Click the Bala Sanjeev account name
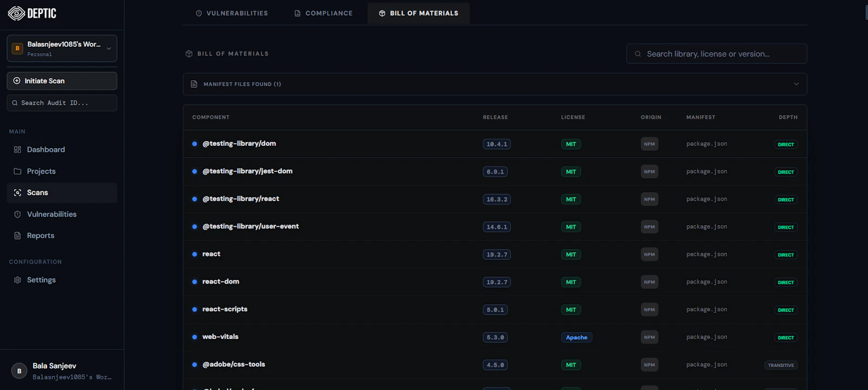Image resolution: width=868 pixels, height=390 pixels. 54,366
